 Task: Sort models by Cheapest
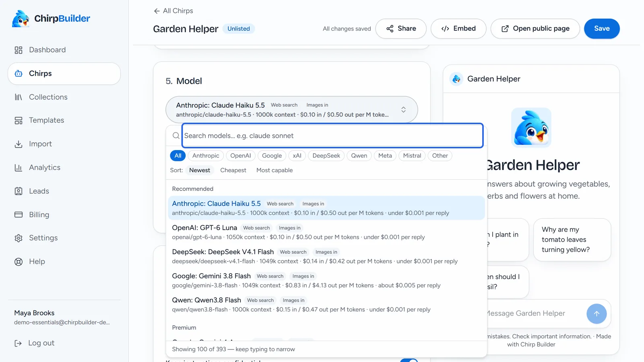point(233,170)
